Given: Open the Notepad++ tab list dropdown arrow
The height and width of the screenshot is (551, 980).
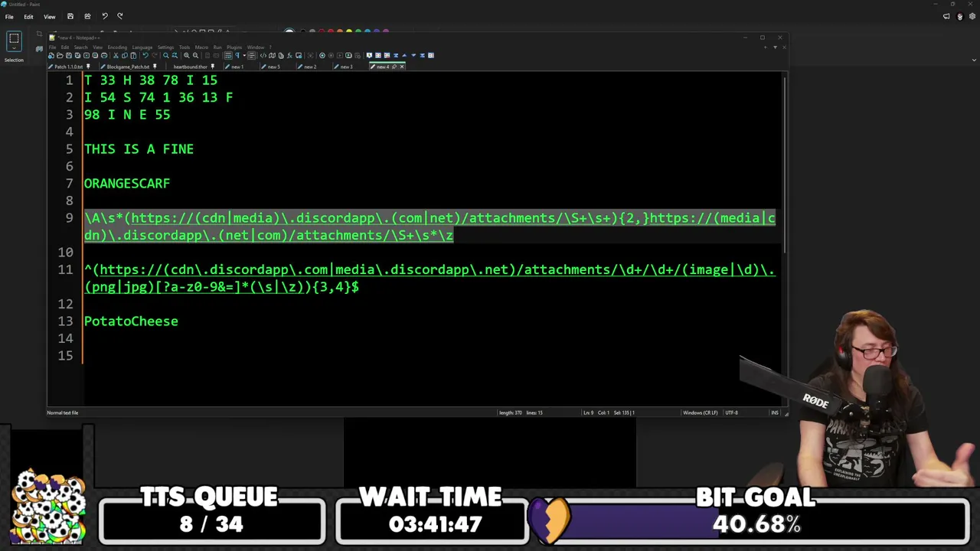Looking at the screenshot, I should coord(775,47).
